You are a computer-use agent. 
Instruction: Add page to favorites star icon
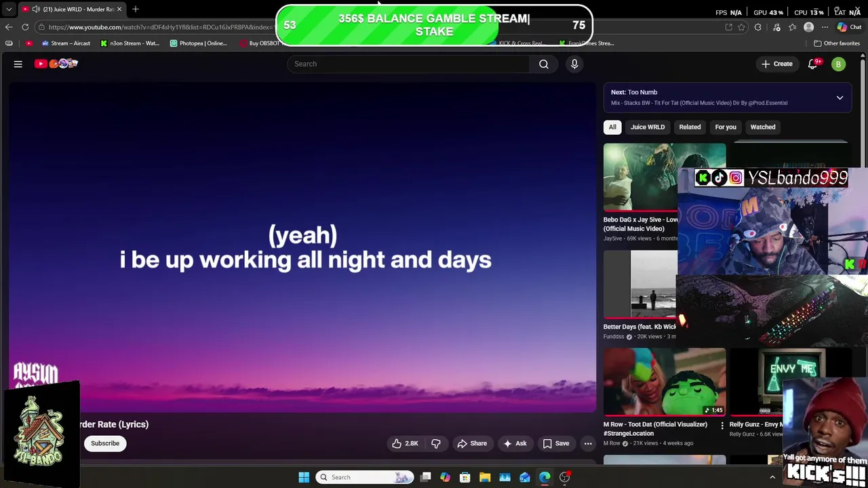coord(741,27)
